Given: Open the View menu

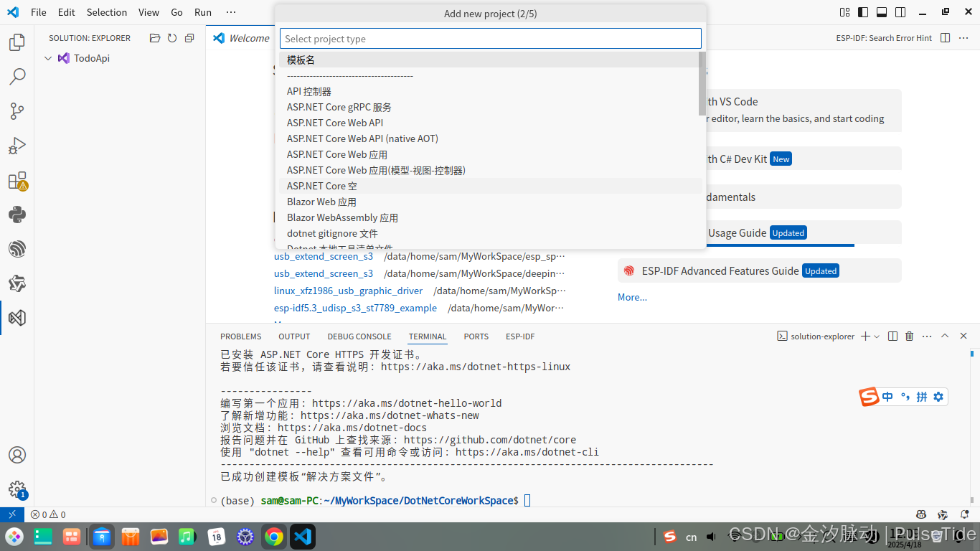Looking at the screenshot, I should tap(149, 12).
